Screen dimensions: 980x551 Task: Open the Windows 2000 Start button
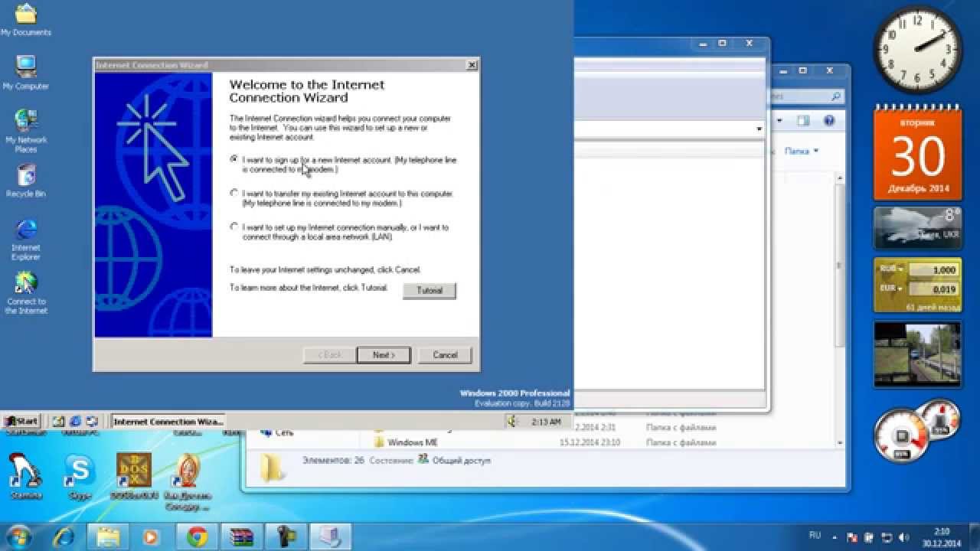(x=21, y=421)
